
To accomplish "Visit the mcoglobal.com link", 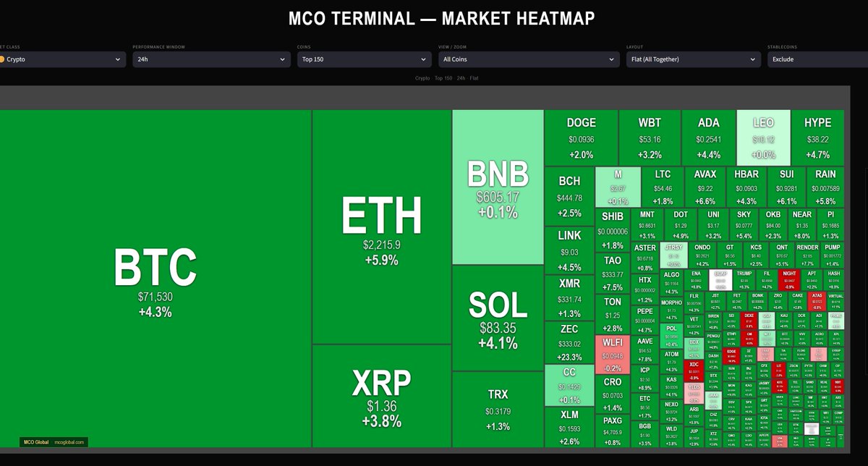I will coord(70,442).
